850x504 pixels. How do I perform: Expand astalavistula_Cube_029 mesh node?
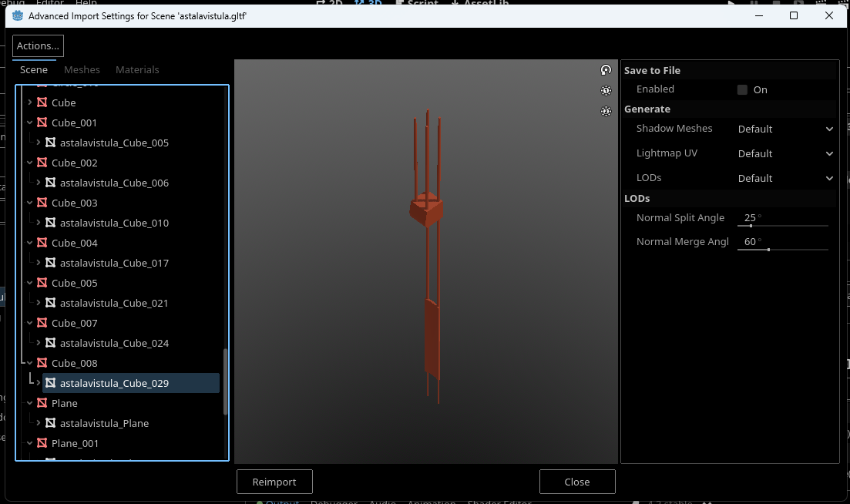pyautogui.click(x=39, y=383)
